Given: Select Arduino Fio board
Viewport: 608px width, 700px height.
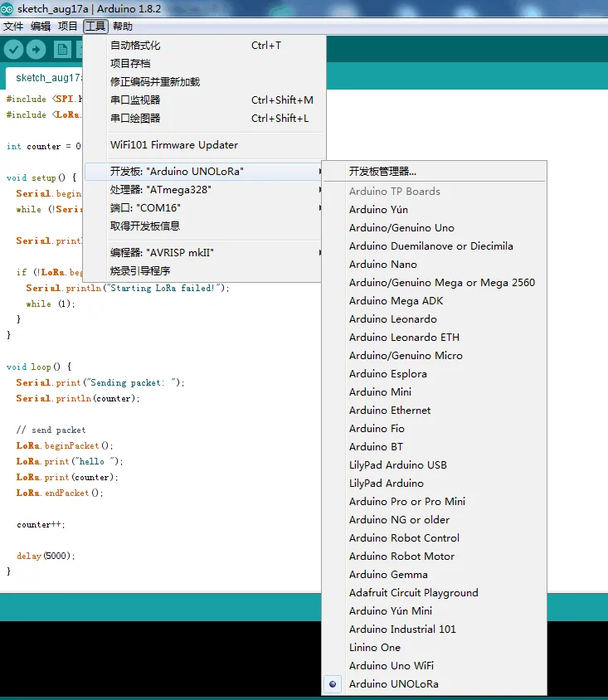Looking at the screenshot, I should (434, 429).
